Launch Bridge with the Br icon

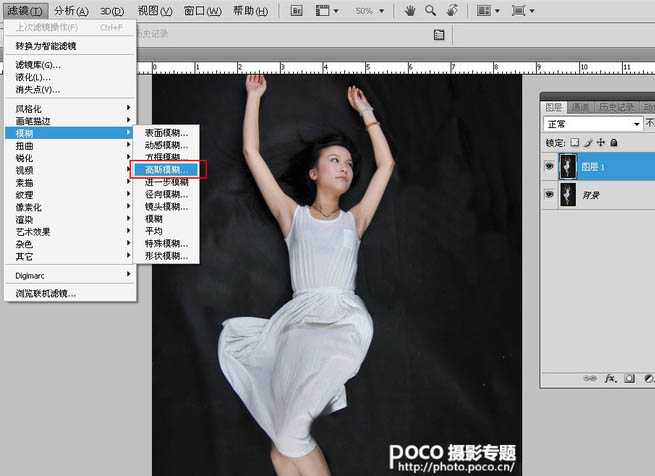pyautogui.click(x=297, y=10)
